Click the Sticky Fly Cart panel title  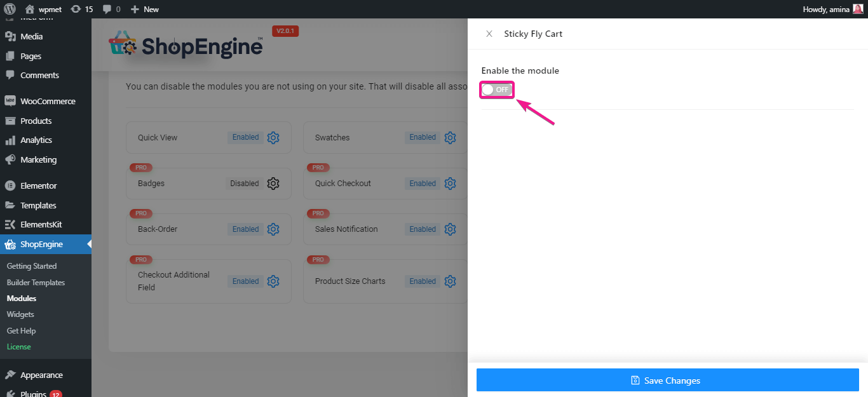tap(533, 34)
